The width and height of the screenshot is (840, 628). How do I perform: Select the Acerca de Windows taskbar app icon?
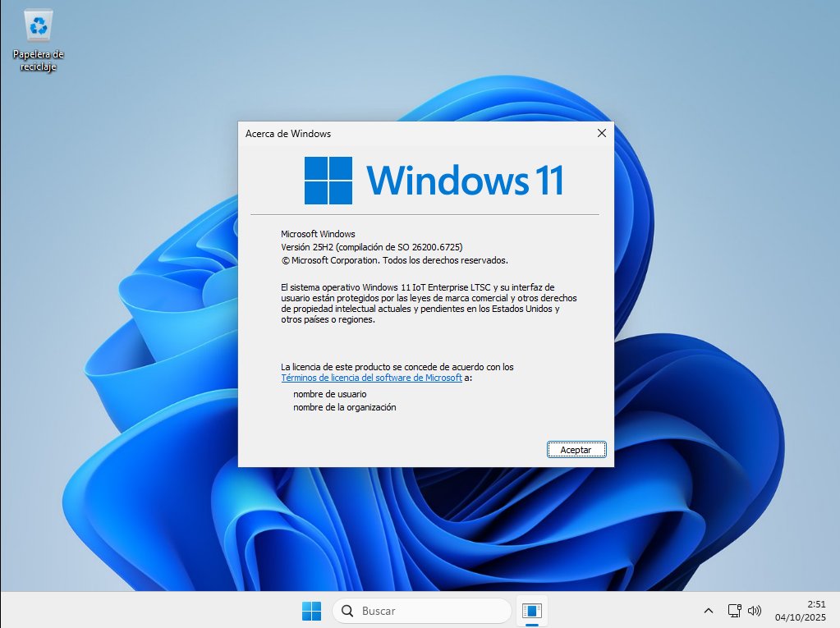(x=532, y=611)
